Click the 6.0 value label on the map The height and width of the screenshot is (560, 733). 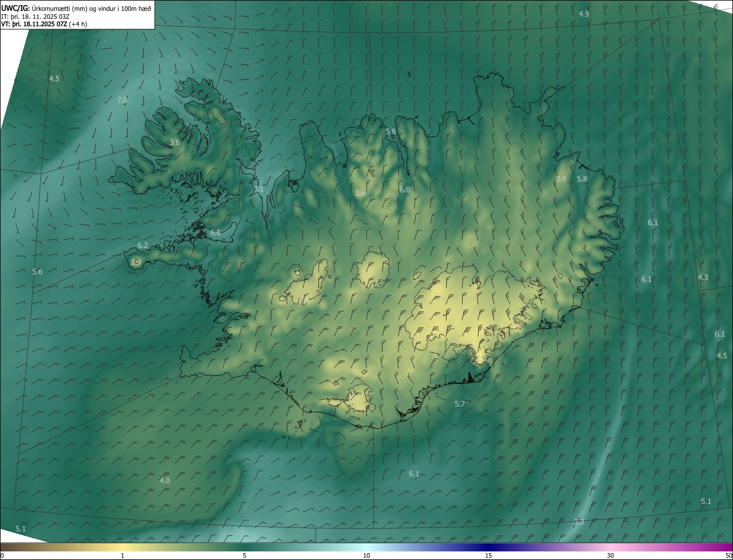click(x=405, y=190)
